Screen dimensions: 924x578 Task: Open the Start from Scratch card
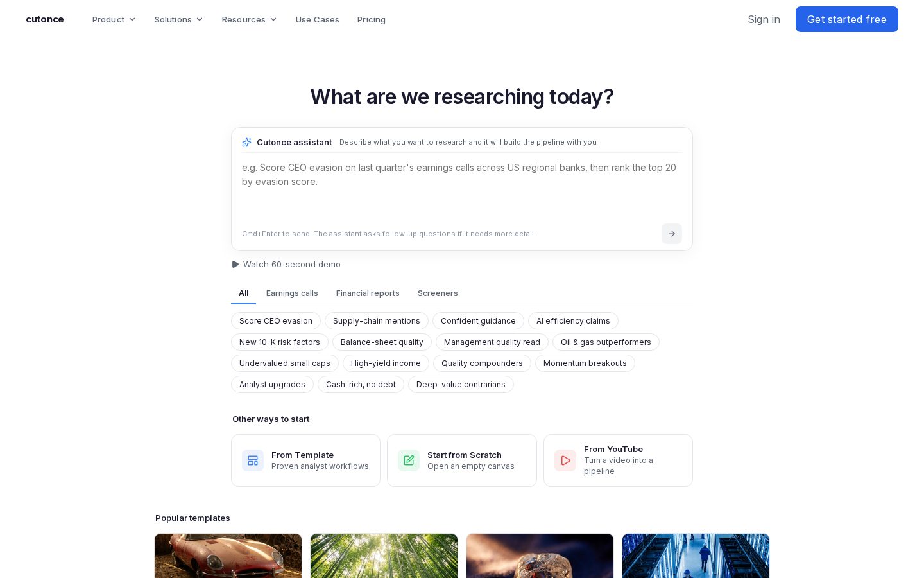pyautogui.click(x=462, y=460)
